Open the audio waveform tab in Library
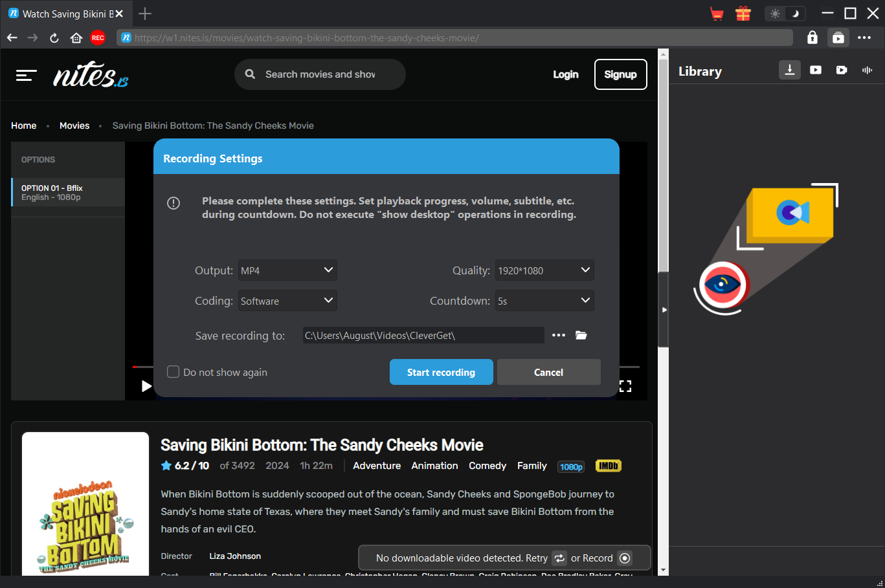 point(867,70)
